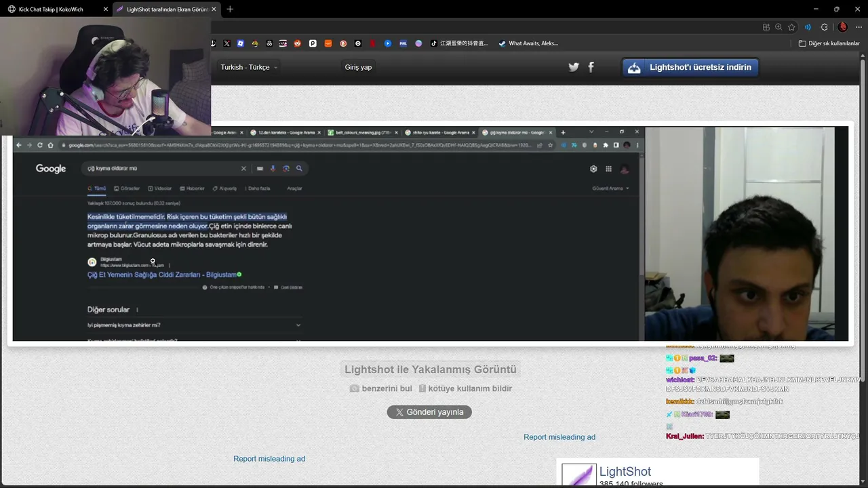868x488 pixels.
Task: Close the LightShot screenshot tab
Action: 214,9
